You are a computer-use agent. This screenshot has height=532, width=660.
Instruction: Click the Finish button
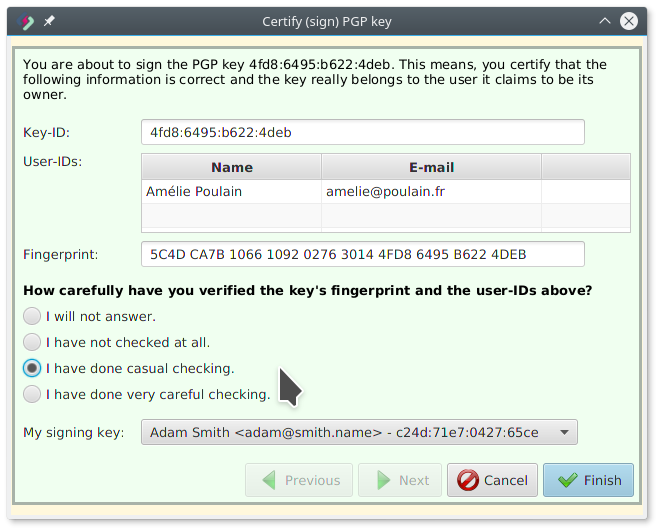(589, 480)
